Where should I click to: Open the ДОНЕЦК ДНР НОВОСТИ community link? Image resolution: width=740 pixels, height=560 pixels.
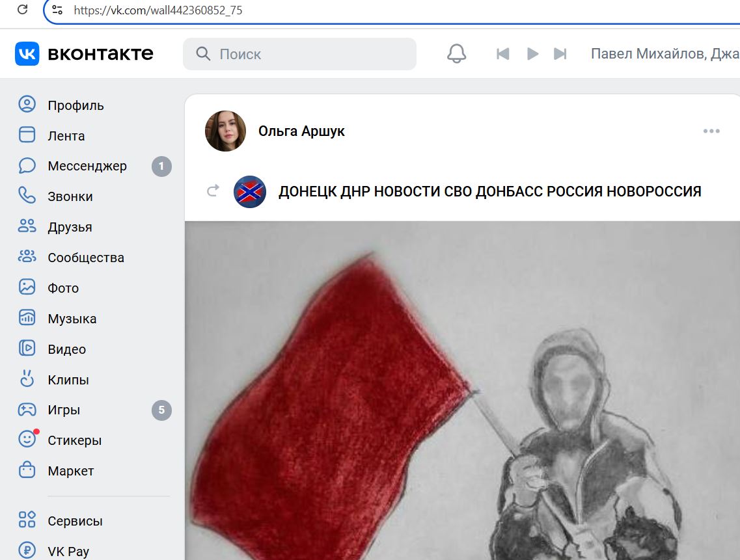pos(490,191)
